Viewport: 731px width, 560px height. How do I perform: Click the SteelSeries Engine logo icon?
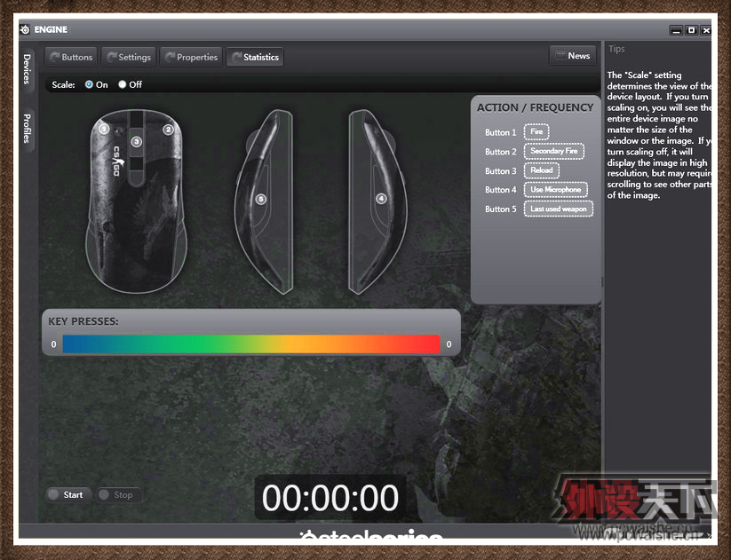click(25, 29)
